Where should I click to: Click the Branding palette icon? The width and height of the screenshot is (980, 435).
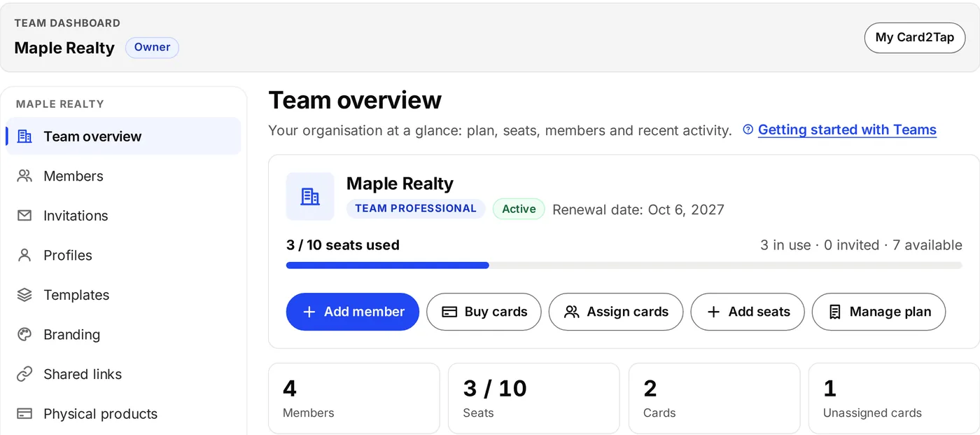point(24,334)
